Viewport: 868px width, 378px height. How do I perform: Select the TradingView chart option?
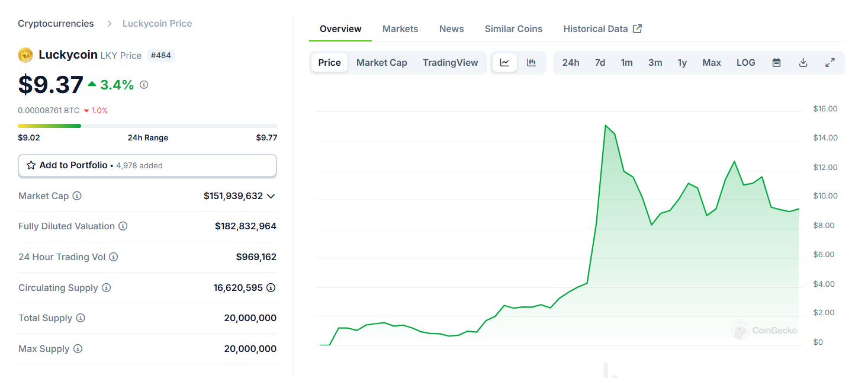[x=451, y=62]
